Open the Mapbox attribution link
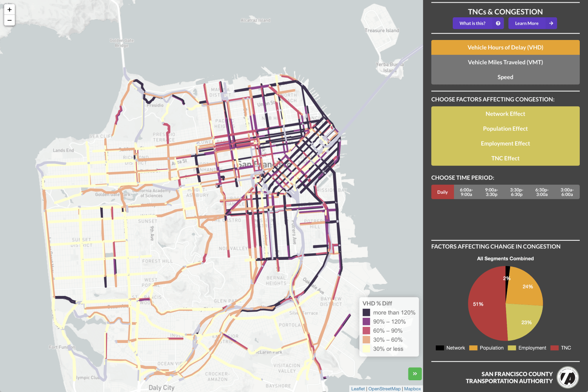588x392 pixels. click(x=412, y=388)
